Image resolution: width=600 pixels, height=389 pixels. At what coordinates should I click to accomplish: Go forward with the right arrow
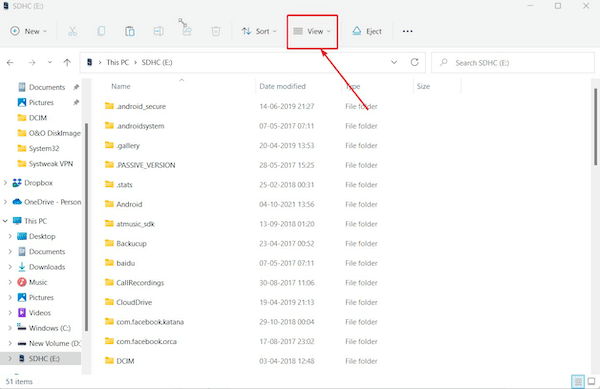coord(32,62)
